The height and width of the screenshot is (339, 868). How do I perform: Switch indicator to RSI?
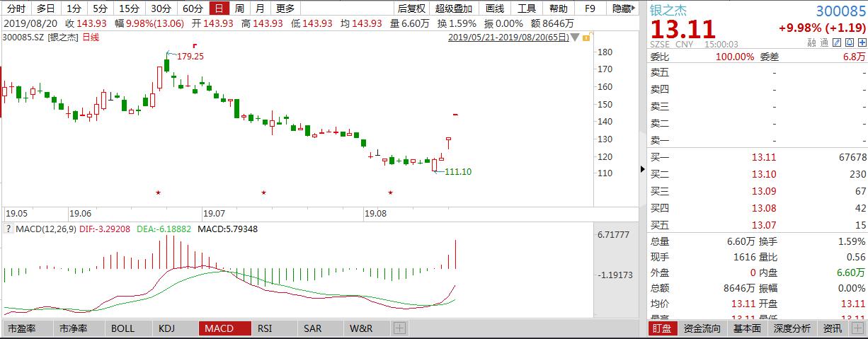pyautogui.click(x=265, y=328)
